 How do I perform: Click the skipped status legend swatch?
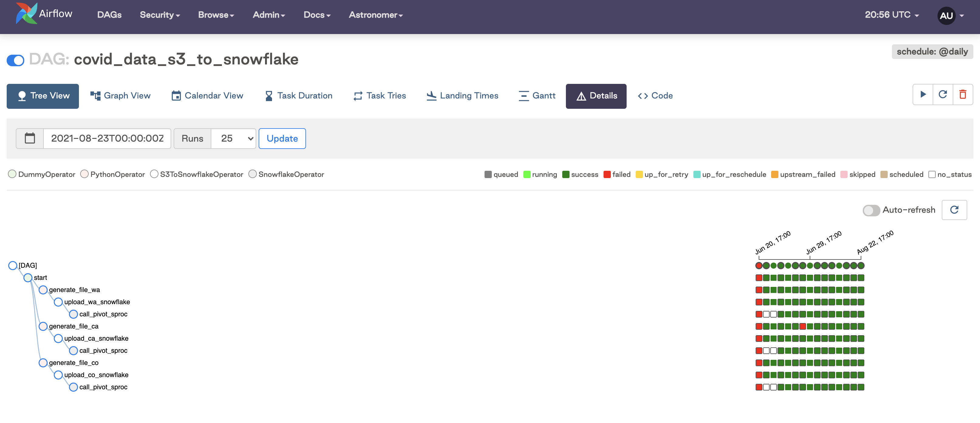(x=844, y=174)
